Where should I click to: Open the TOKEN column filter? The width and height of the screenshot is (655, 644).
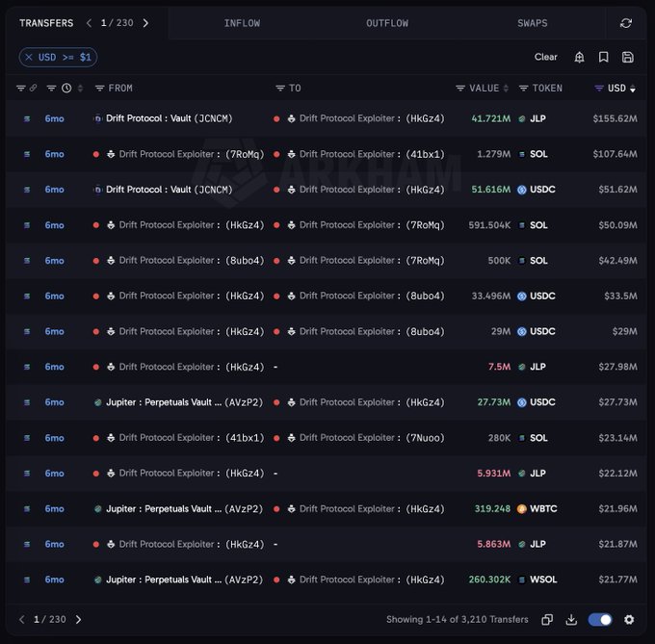pos(523,88)
